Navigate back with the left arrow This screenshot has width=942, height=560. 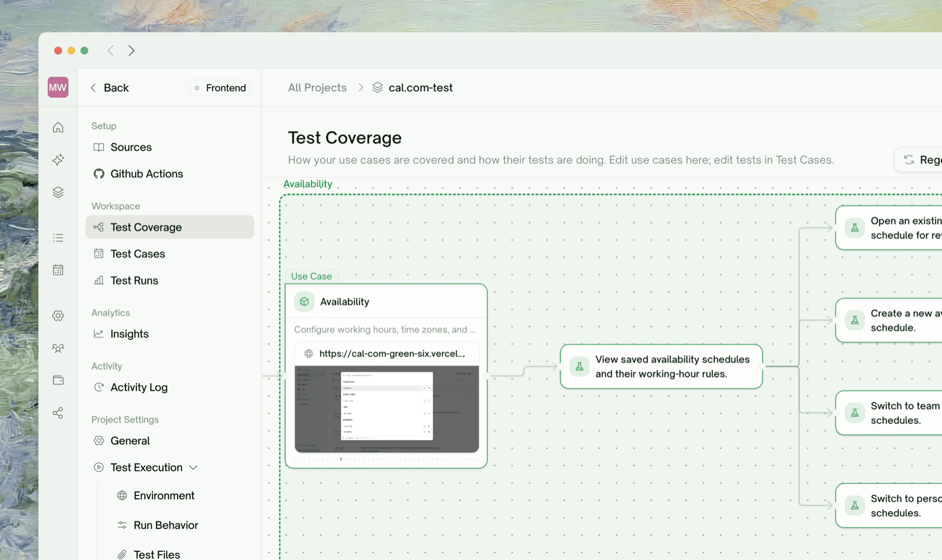(x=111, y=51)
